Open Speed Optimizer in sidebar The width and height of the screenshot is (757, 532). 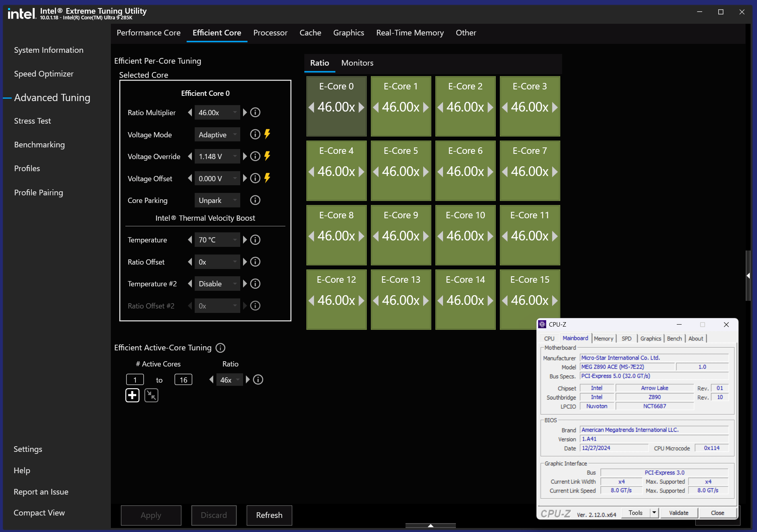point(44,74)
